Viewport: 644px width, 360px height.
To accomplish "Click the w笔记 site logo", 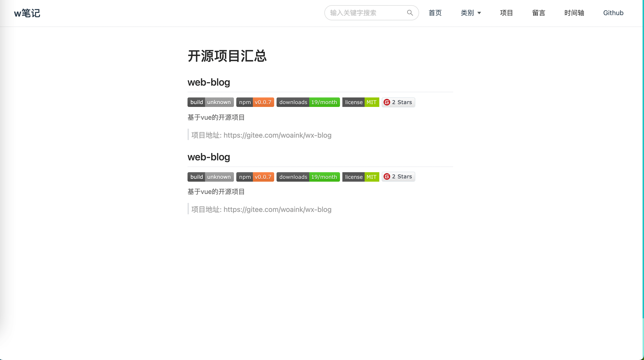I will pos(27,13).
